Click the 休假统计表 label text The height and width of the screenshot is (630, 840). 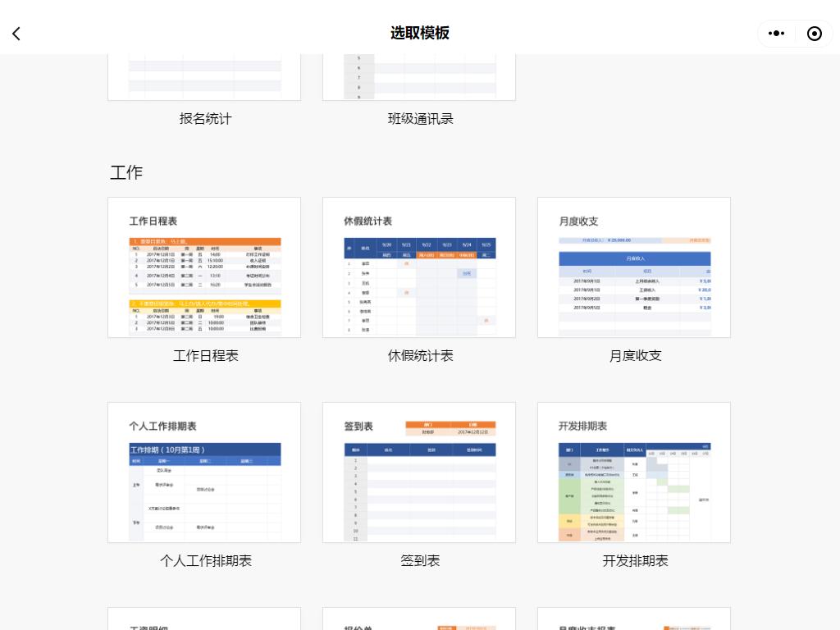(x=420, y=356)
